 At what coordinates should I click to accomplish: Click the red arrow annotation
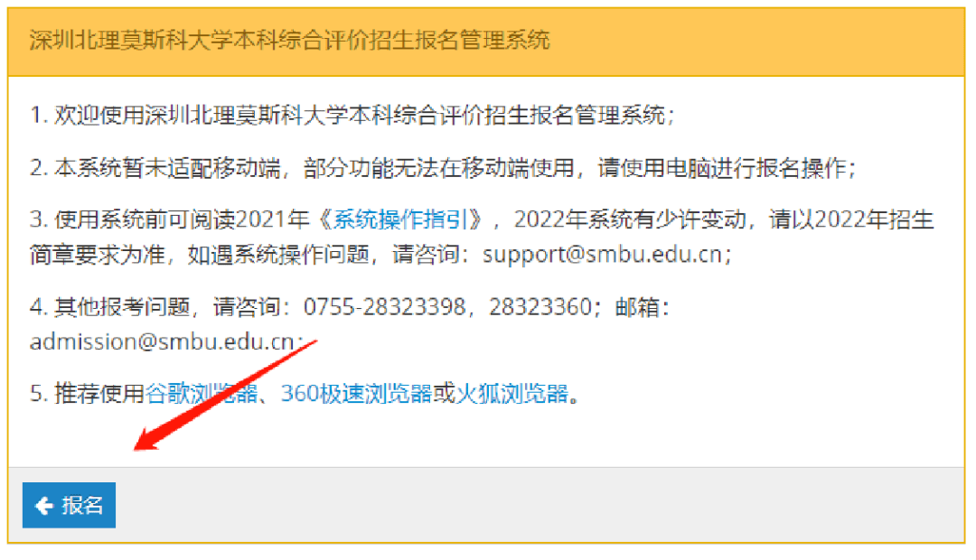pos(225,395)
